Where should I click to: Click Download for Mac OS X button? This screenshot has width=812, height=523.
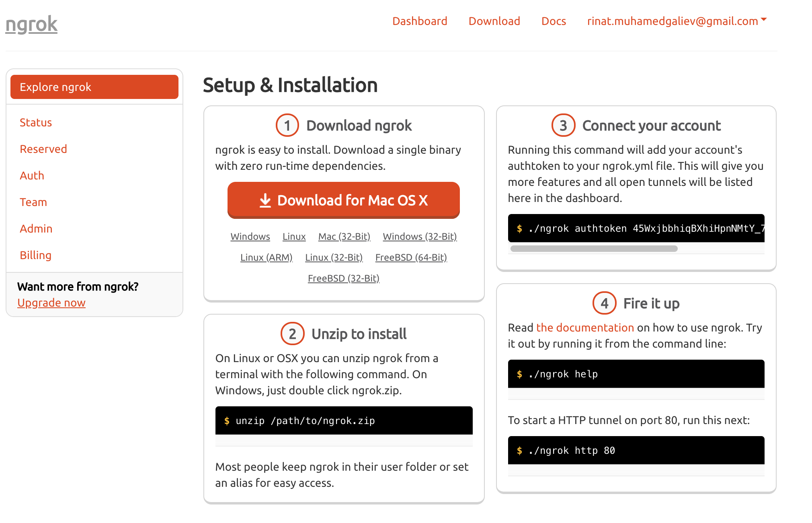pos(344,200)
